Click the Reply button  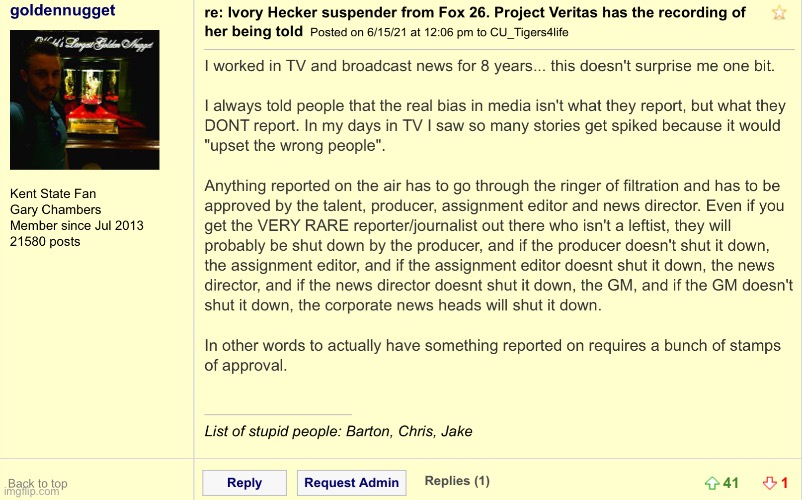(244, 483)
